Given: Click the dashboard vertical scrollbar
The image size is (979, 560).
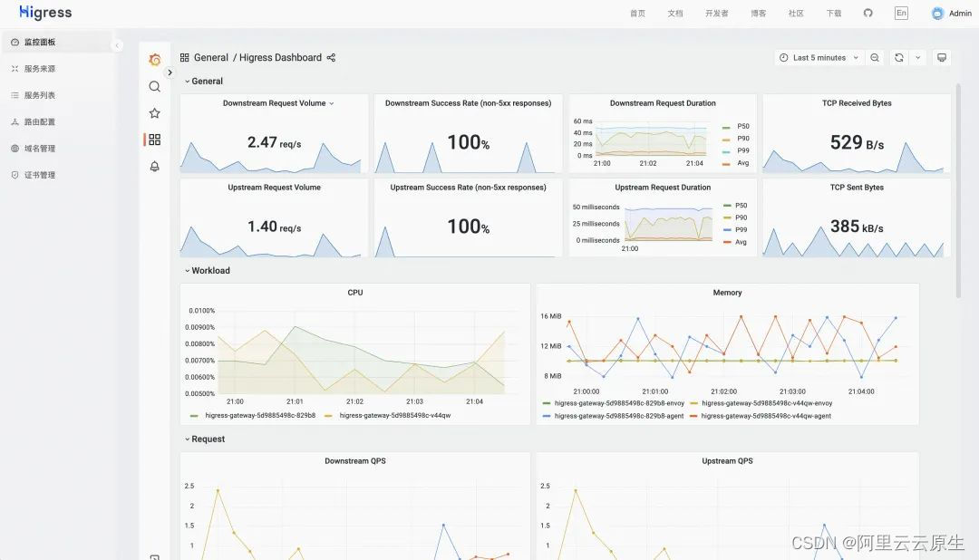Looking at the screenshot, I should (958, 190).
